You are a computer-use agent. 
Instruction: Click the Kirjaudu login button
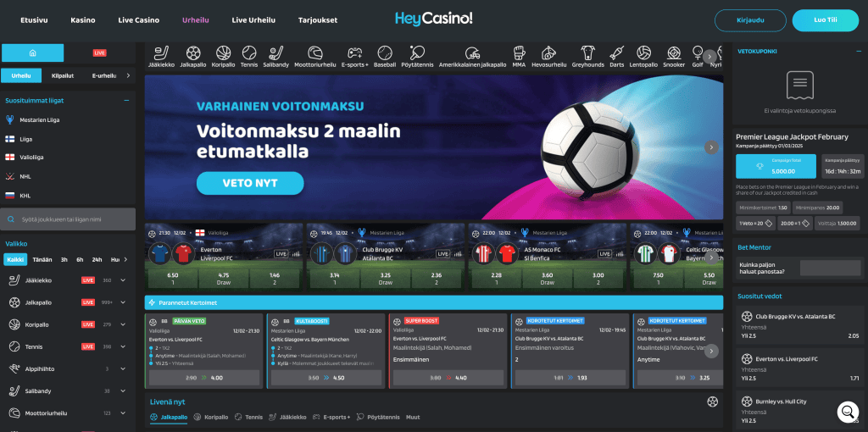750,20
